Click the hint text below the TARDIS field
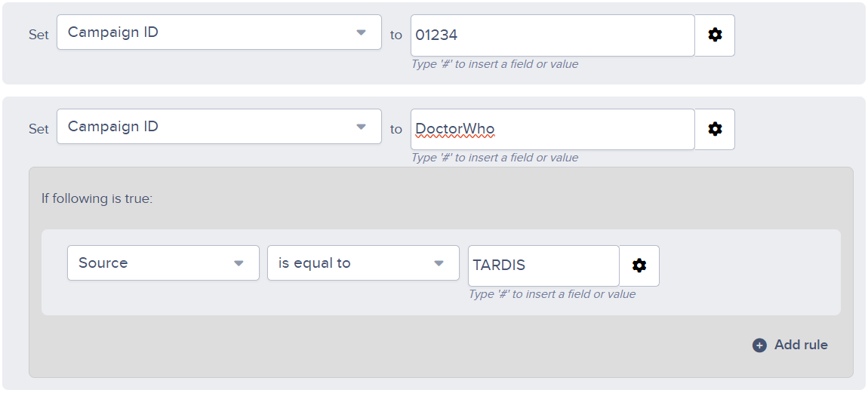Image resolution: width=868 pixels, height=393 pixels. click(x=552, y=294)
